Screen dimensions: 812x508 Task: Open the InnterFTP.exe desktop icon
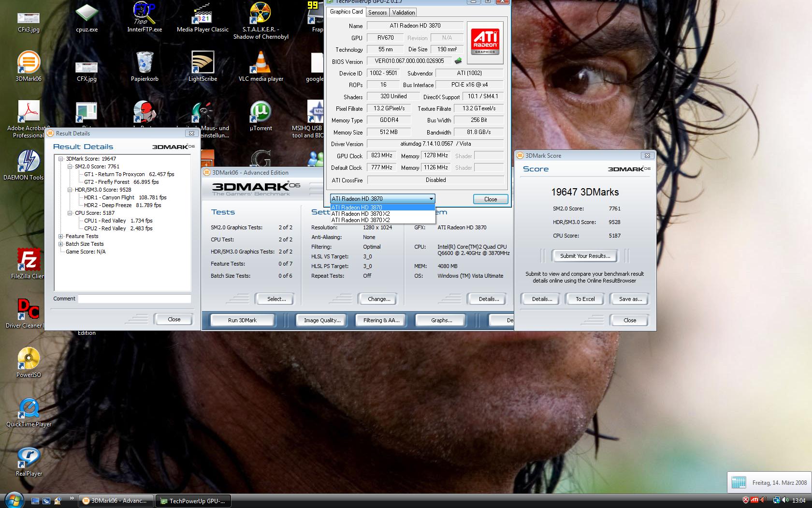pos(145,17)
